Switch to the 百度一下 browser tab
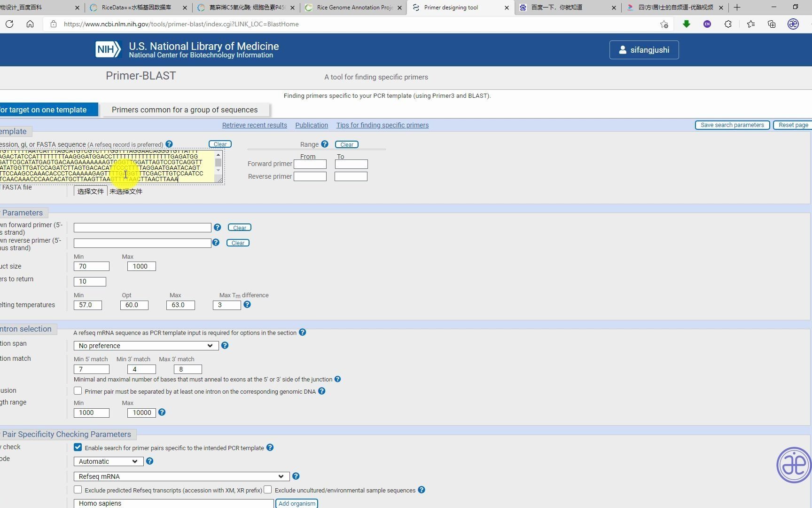 tap(568, 8)
